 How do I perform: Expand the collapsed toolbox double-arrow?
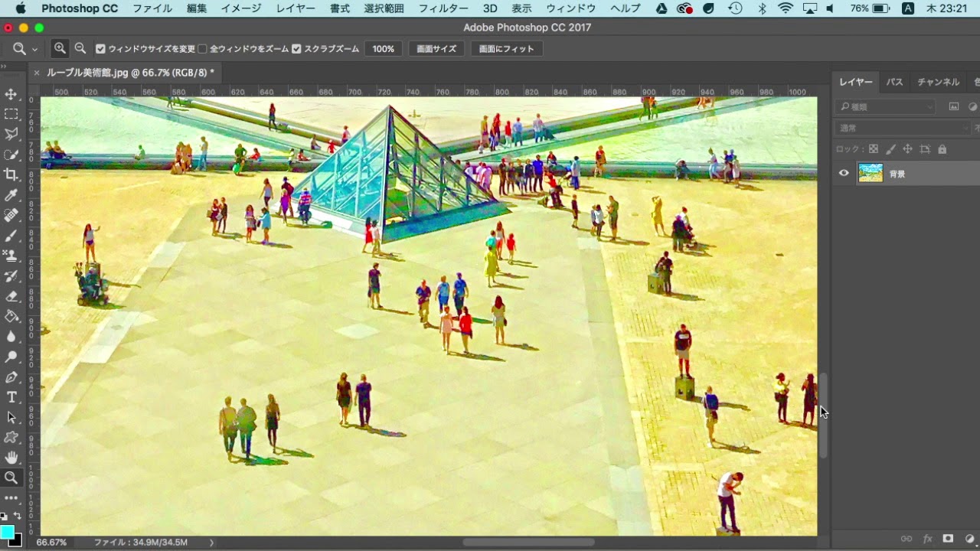tap(5, 67)
